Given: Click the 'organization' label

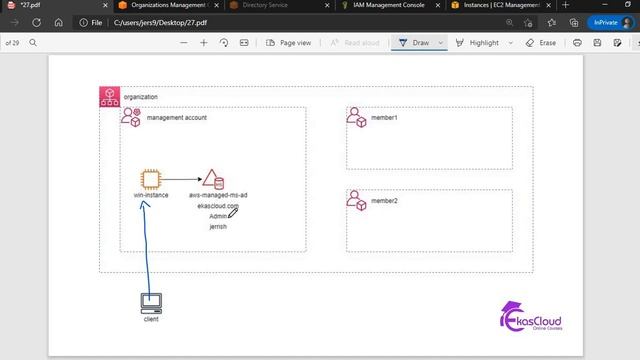Looking at the screenshot, I should [x=141, y=97].
